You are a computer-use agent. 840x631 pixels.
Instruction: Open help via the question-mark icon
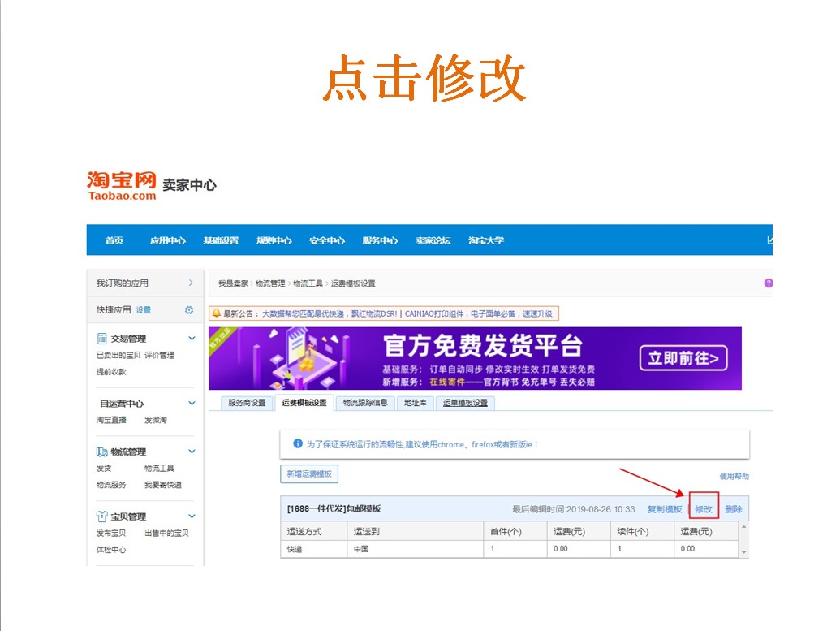coord(768,283)
